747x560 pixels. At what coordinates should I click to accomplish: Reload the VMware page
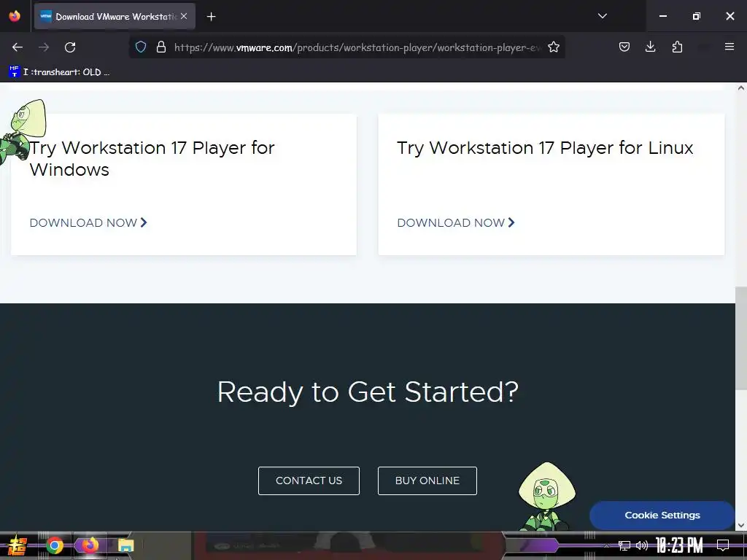pos(70,47)
